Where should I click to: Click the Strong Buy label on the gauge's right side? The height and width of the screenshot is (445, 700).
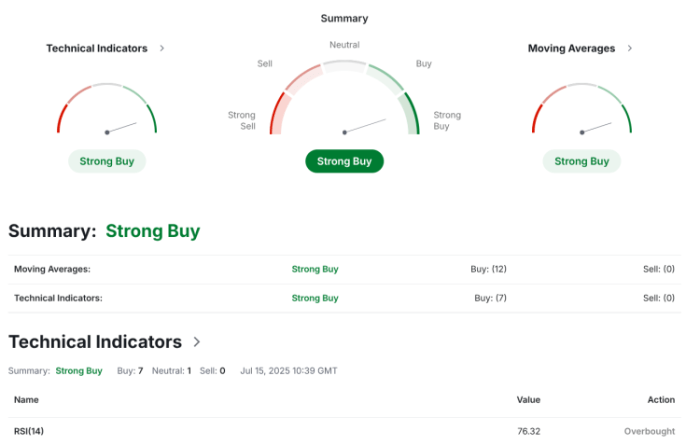(447, 121)
